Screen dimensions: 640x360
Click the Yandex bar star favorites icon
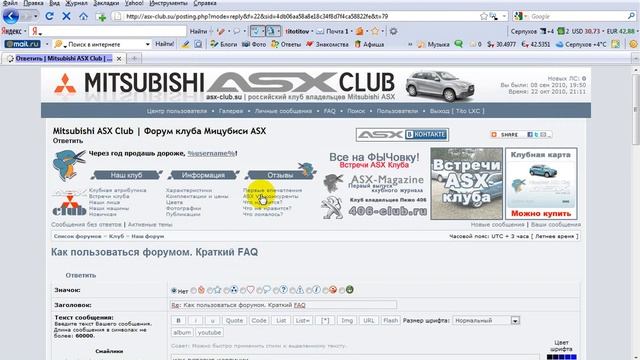375,31
